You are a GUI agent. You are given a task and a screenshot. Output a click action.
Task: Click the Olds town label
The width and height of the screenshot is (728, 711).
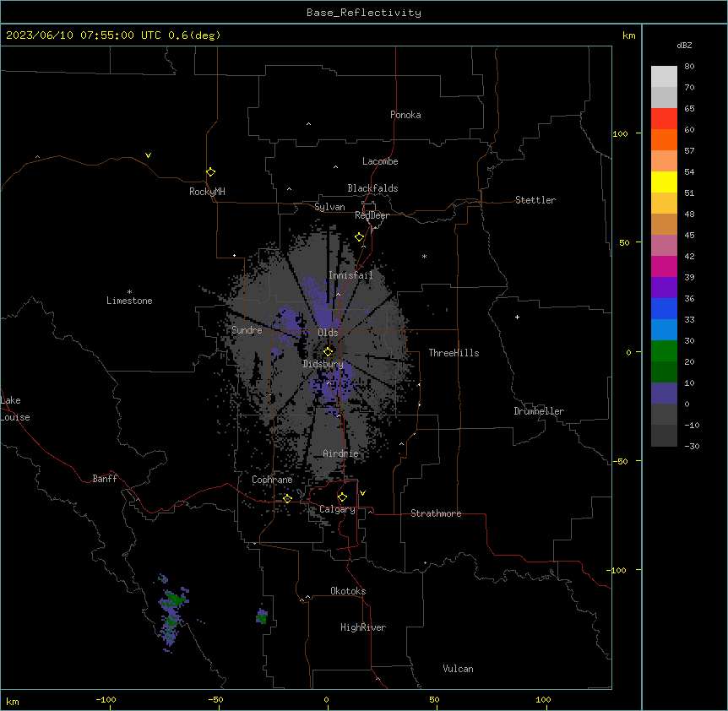coord(328,333)
